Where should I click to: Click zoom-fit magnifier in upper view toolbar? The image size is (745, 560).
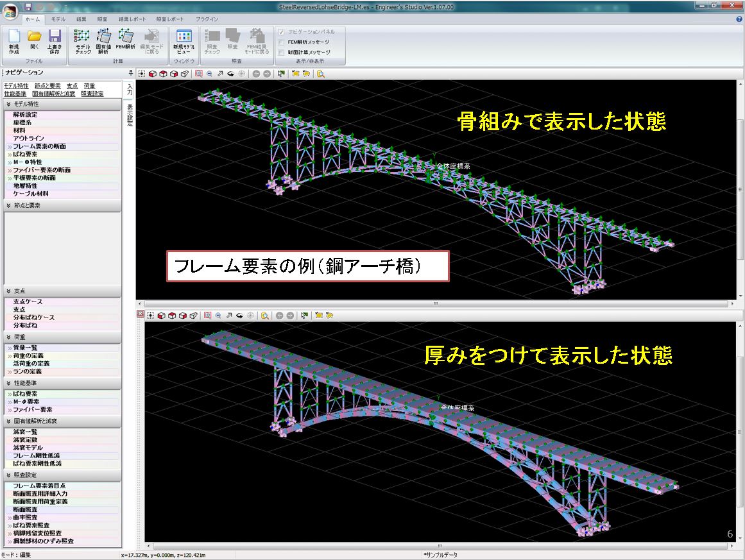(x=199, y=74)
